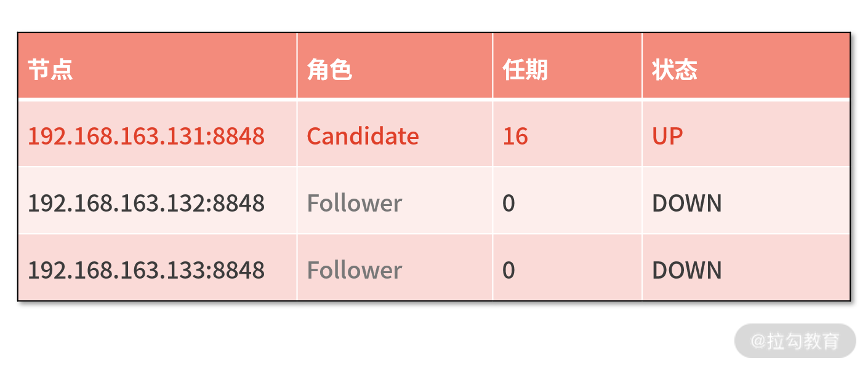
Task: Click the 角色 column header
Action: (x=329, y=69)
